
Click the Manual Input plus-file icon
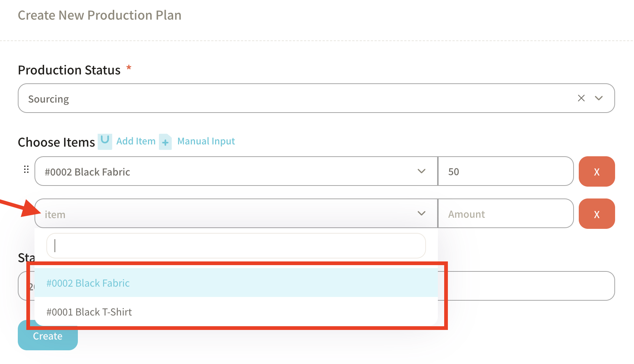[x=165, y=142]
